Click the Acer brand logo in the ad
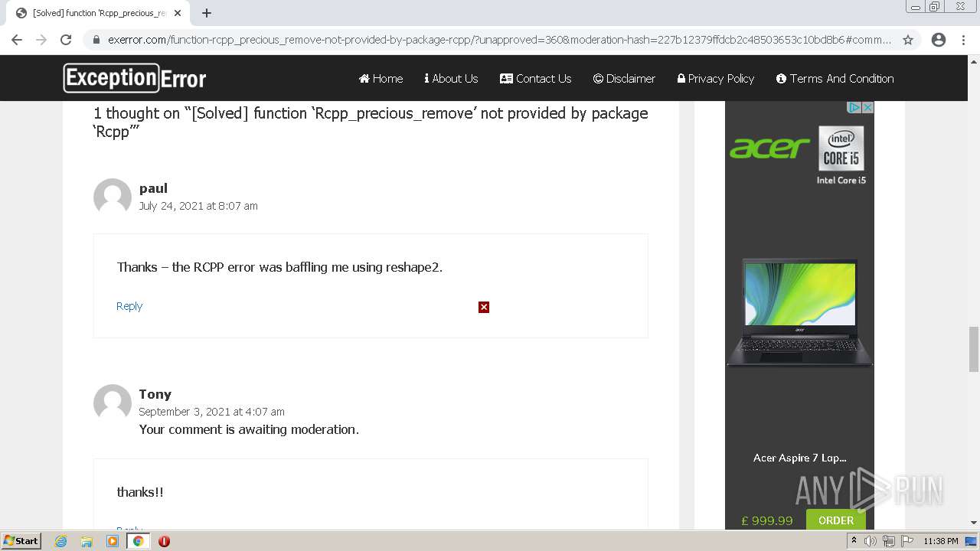 point(769,148)
